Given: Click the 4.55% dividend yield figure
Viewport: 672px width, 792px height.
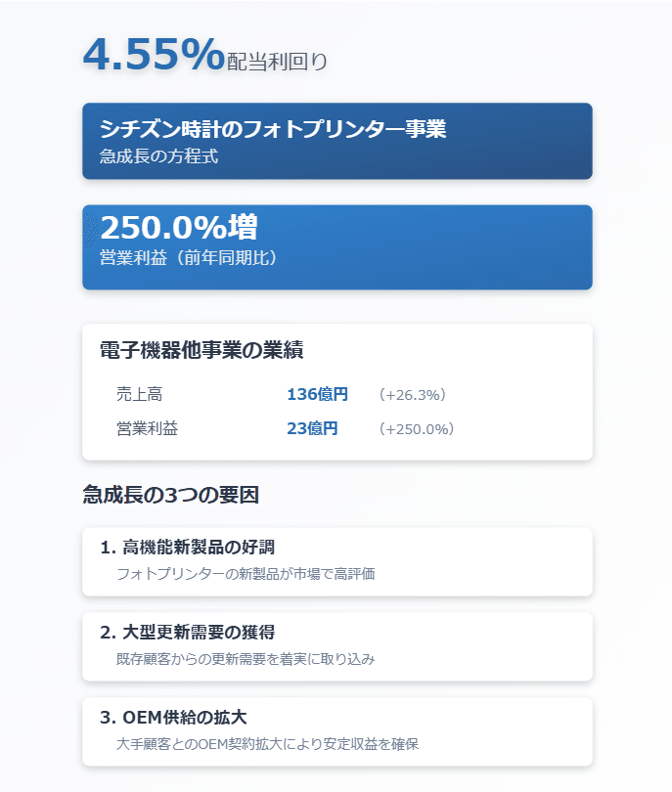Looking at the screenshot, I should coord(154,54).
